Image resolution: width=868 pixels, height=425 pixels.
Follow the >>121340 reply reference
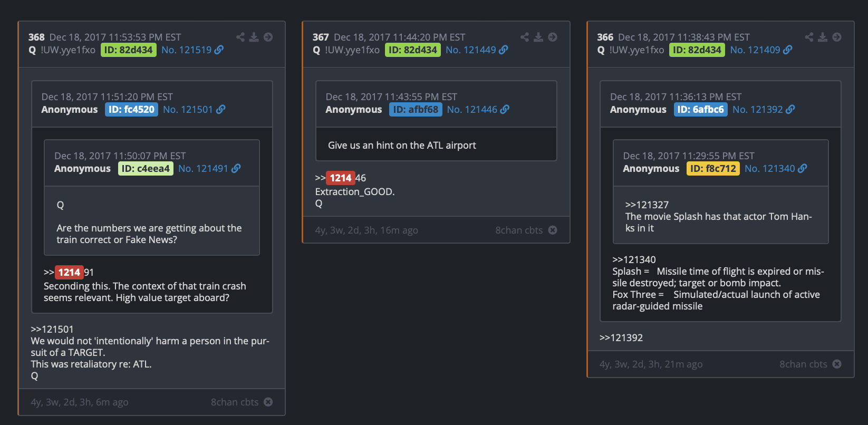pos(634,259)
